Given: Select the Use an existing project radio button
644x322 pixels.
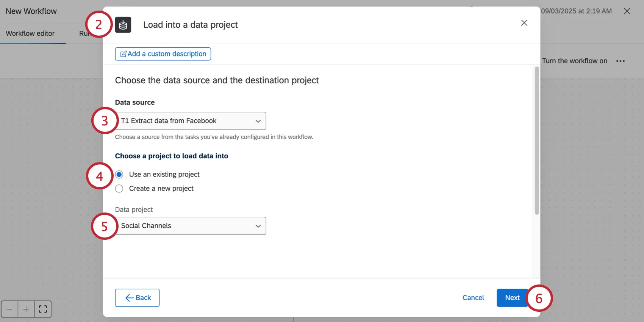Looking at the screenshot, I should (119, 175).
